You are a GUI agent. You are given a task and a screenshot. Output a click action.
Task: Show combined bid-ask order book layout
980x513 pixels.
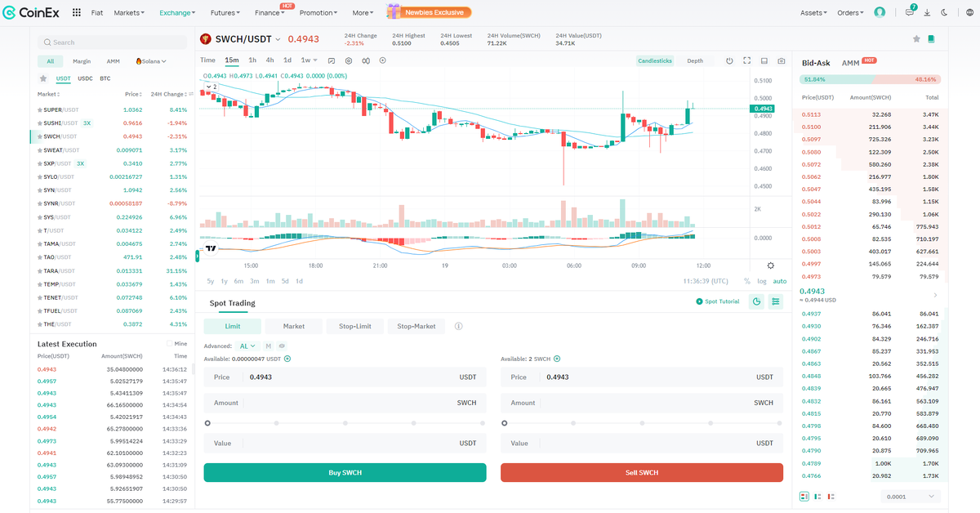click(x=804, y=496)
